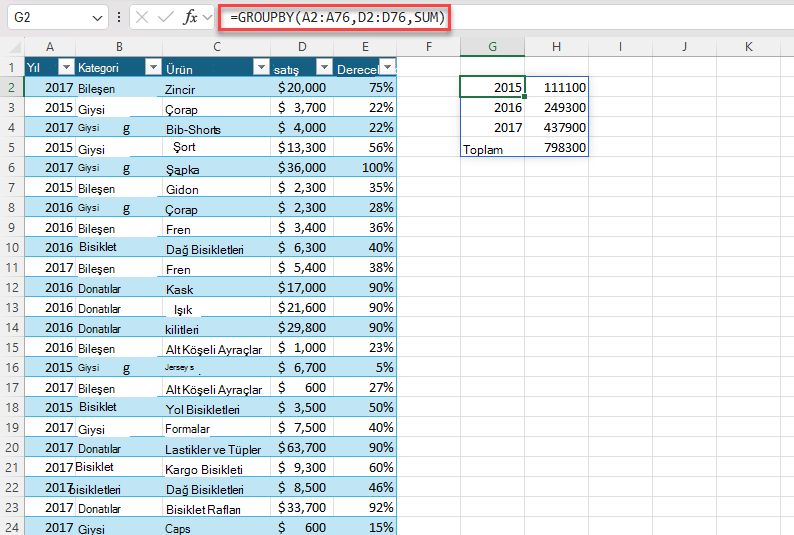This screenshot has width=794, height=535.
Task: Open the satış column filter dropdown
Action: (x=324, y=67)
